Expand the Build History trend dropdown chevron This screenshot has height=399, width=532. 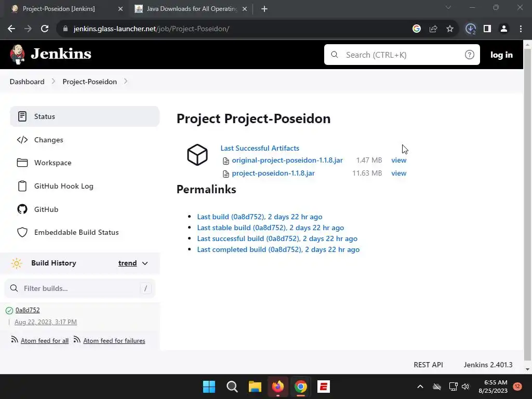pos(145,263)
